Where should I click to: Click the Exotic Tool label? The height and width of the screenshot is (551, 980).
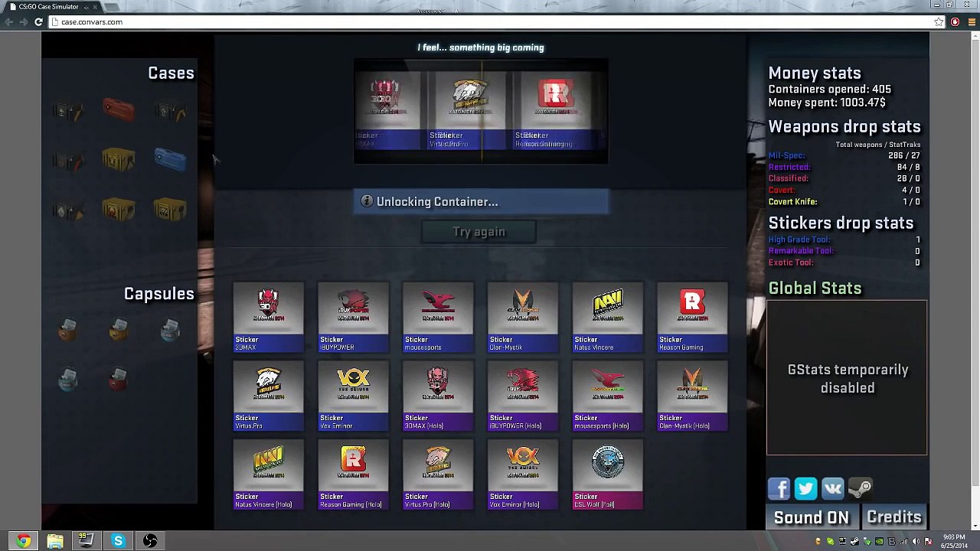click(791, 262)
